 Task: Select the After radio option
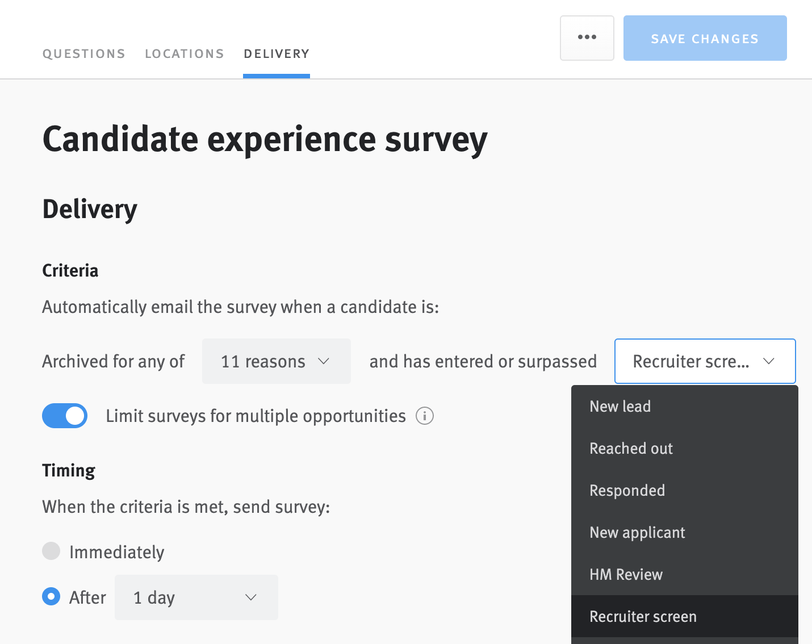[51, 597]
